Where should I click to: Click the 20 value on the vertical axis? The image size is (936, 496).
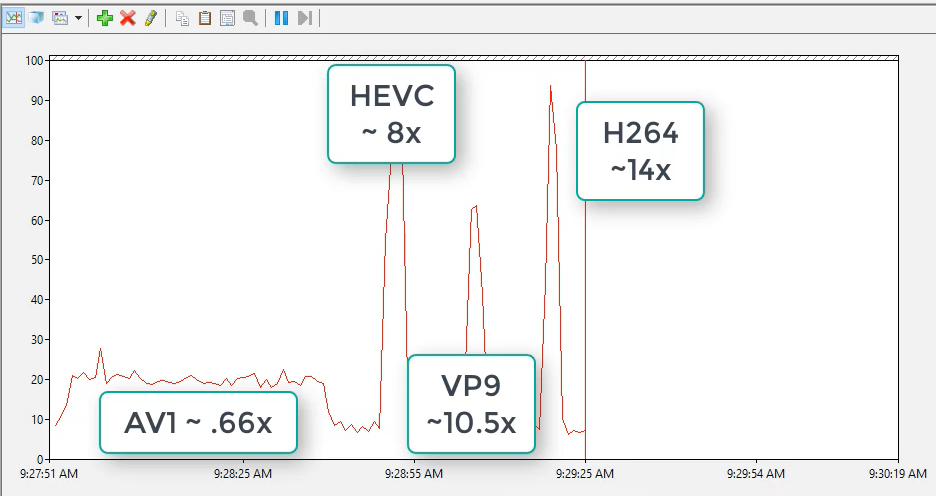coord(37,380)
